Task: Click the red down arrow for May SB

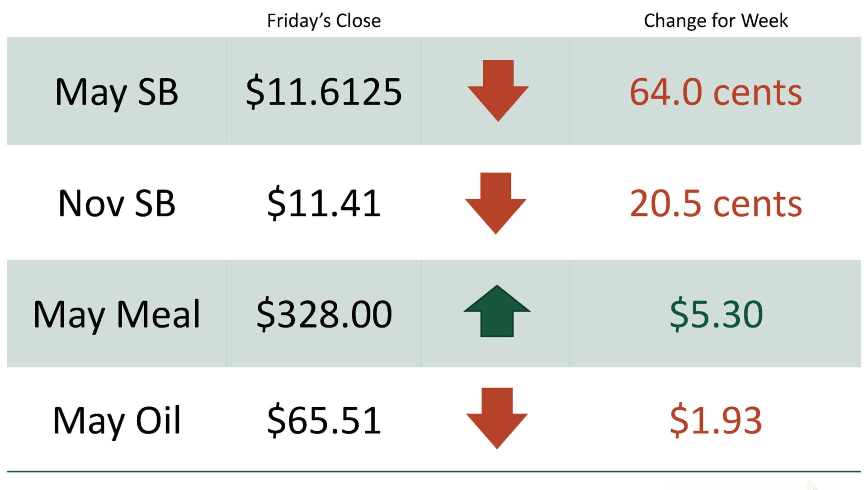Action: click(x=498, y=90)
